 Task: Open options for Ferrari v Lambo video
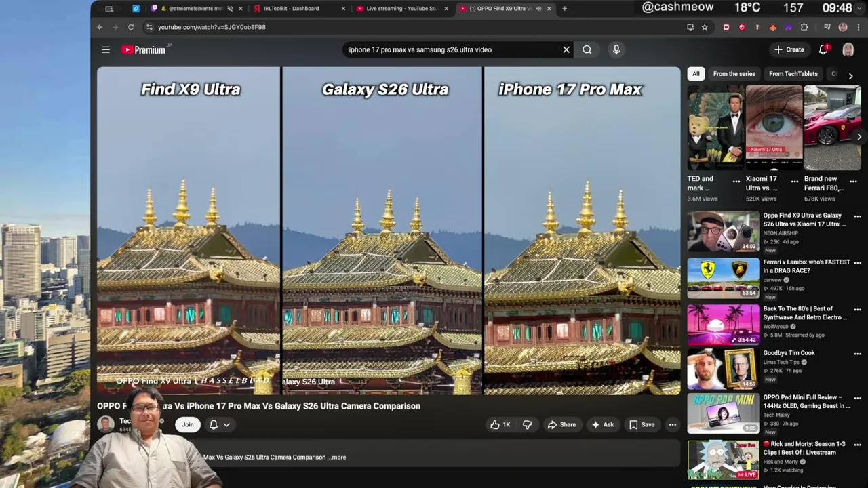point(857,263)
